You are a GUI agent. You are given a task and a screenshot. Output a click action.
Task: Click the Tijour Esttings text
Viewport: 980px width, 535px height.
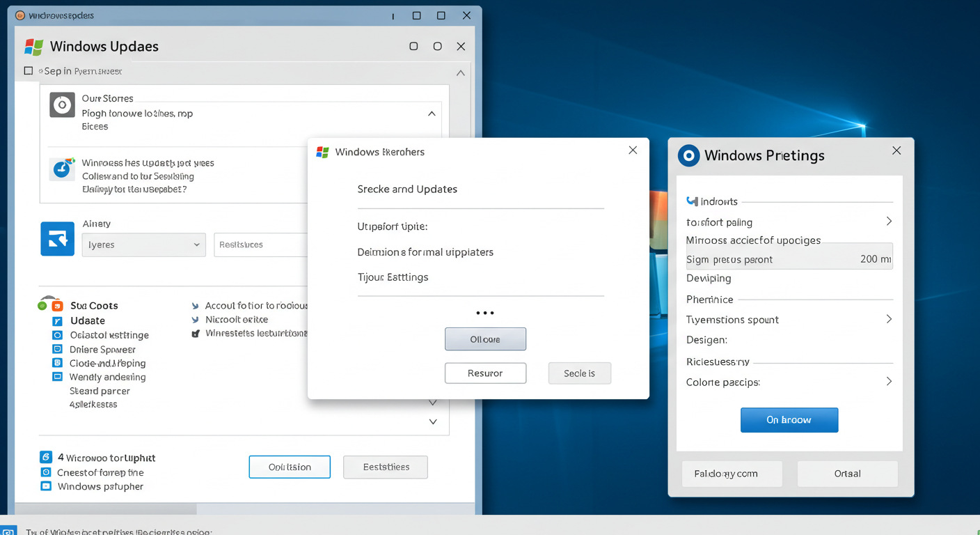click(393, 277)
